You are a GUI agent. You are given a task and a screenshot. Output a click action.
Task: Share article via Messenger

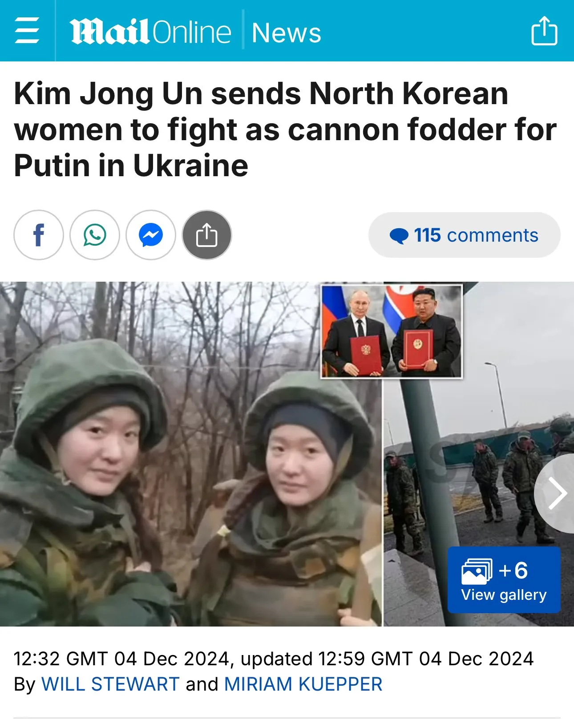pos(151,235)
